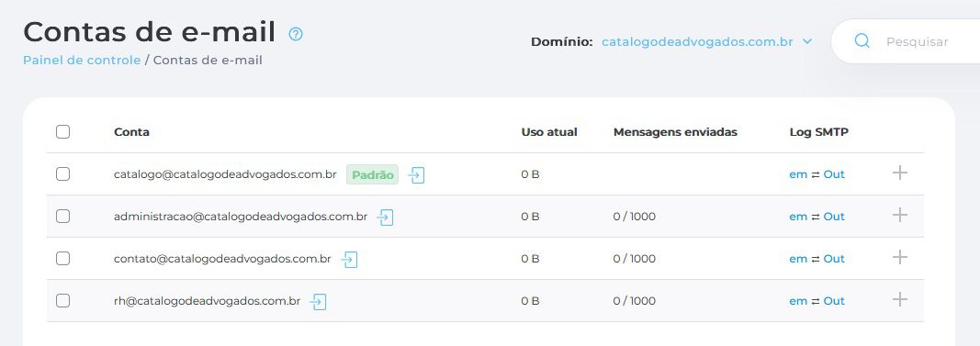Viewport: 980px width, 346px height.
Task: Check the box for contato@catalogodeadvogados.com.br
Action: 62,259
